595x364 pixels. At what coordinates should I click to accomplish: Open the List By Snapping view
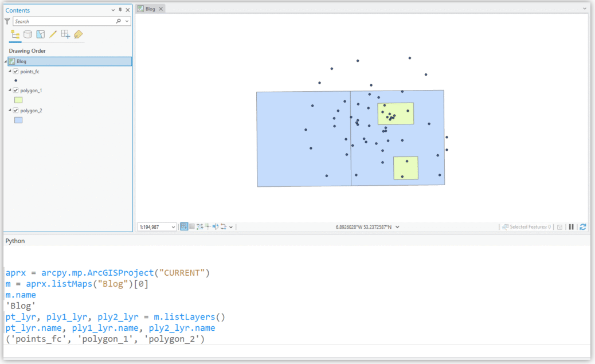point(65,34)
